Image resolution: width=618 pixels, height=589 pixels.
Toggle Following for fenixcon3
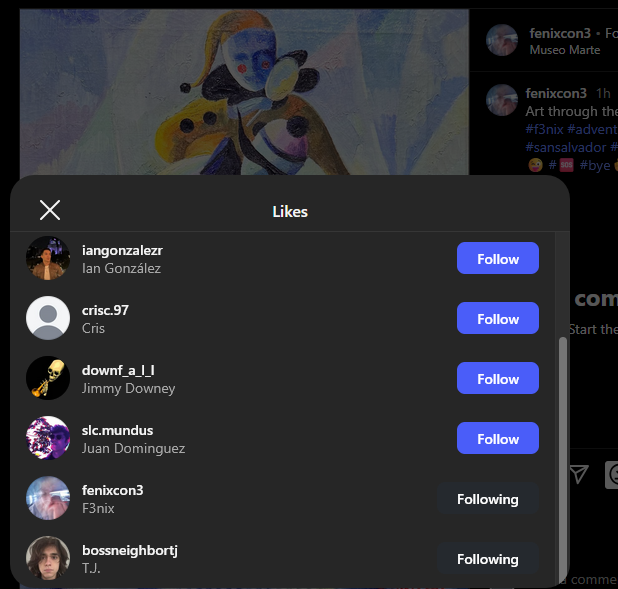[488, 499]
